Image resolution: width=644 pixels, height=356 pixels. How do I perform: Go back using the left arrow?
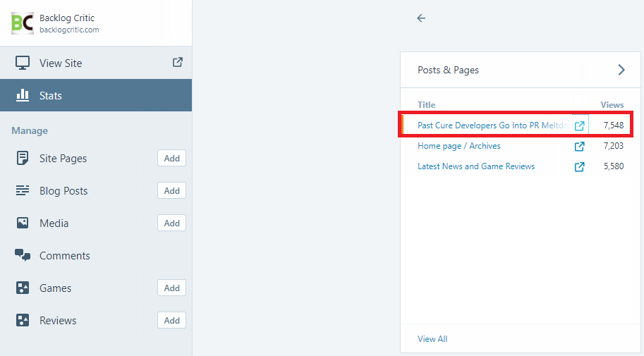click(421, 18)
